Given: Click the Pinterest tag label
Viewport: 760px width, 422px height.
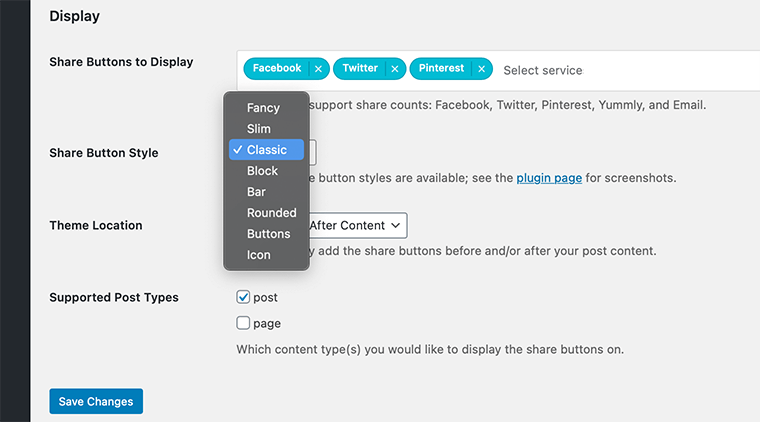Looking at the screenshot, I should pyautogui.click(x=441, y=69).
